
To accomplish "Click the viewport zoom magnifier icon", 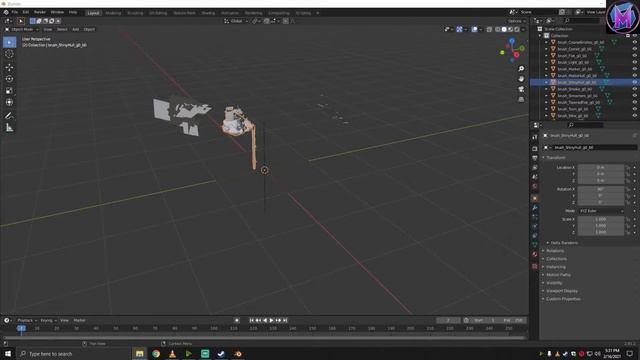I will [x=521, y=69].
